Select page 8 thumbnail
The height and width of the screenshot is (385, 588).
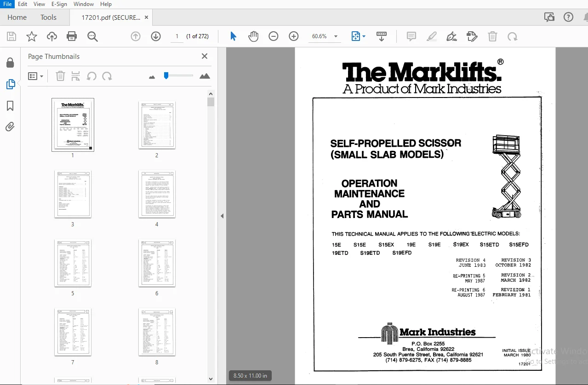(x=157, y=332)
